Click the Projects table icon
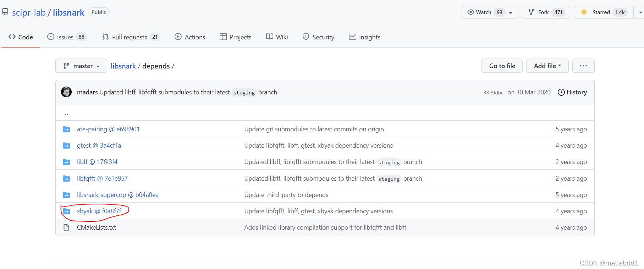The width and height of the screenshot is (644, 269). coord(223,37)
